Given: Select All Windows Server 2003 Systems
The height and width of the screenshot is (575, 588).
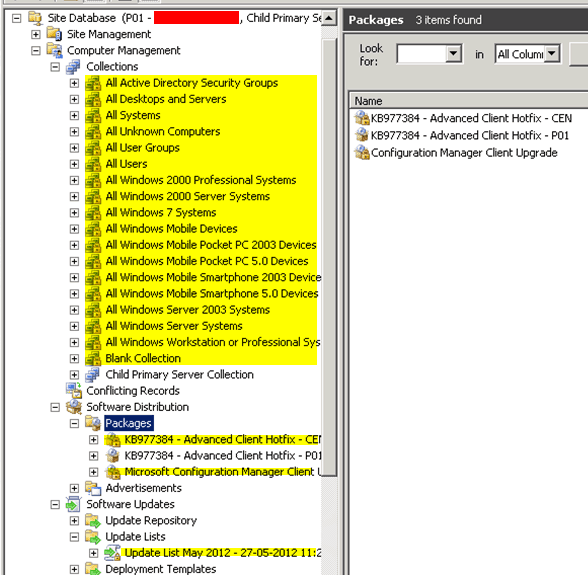Looking at the screenshot, I should coord(188,310).
